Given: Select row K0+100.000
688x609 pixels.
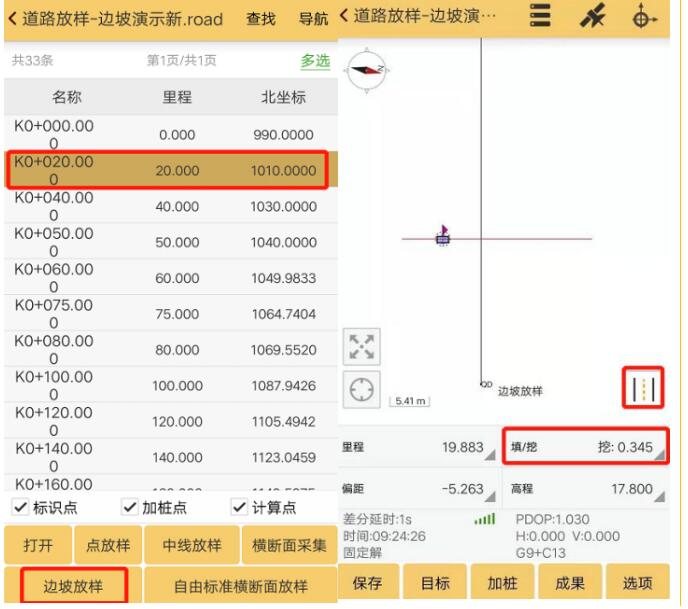Looking at the screenshot, I should pos(171,386).
